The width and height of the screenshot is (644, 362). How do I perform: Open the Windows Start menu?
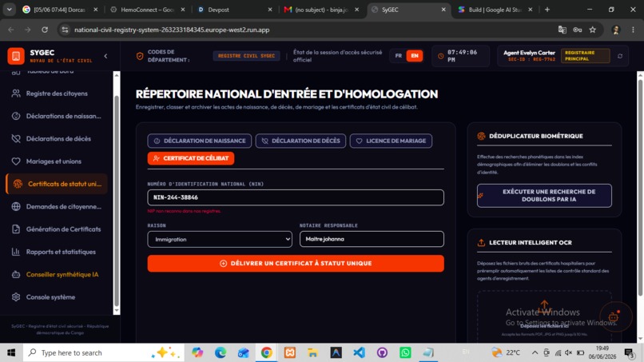[x=11, y=352]
